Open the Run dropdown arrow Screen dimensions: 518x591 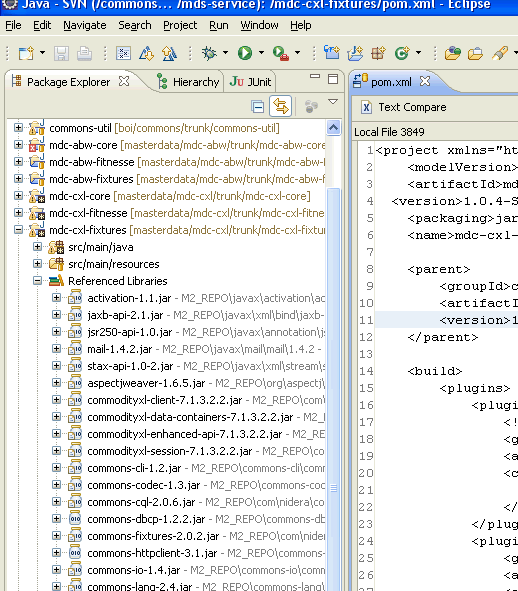pyautogui.click(x=261, y=53)
